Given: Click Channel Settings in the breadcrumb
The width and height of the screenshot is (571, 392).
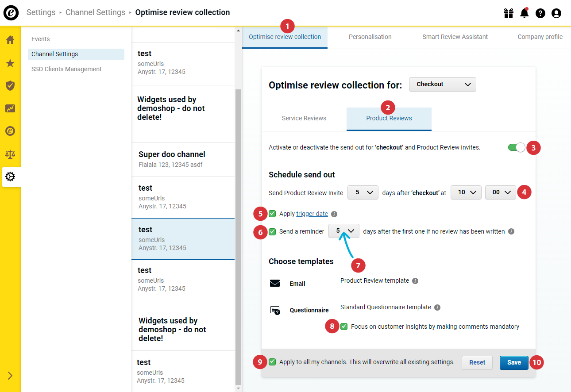Looking at the screenshot, I should (95, 12).
